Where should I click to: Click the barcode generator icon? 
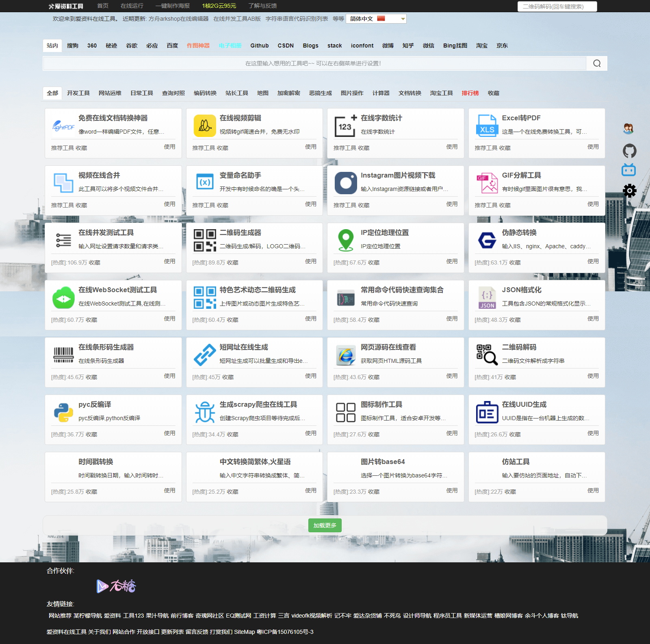[63, 355]
